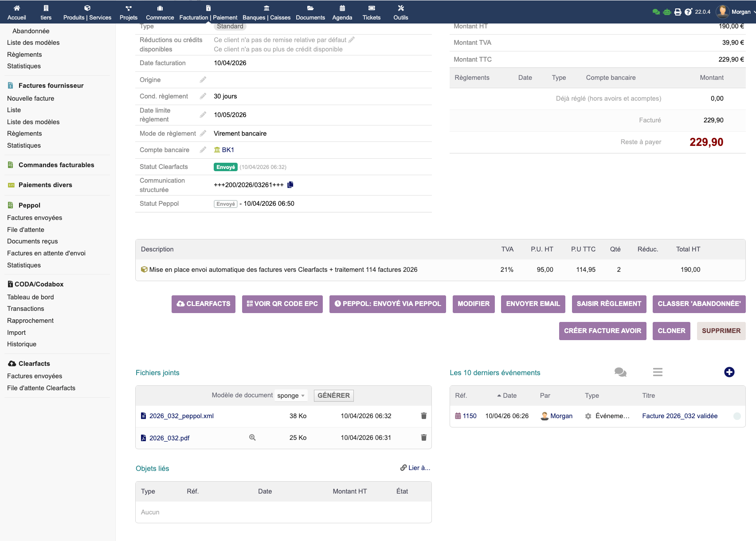Click the printer icon in top bar
The image size is (756, 541).
tap(678, 12)
